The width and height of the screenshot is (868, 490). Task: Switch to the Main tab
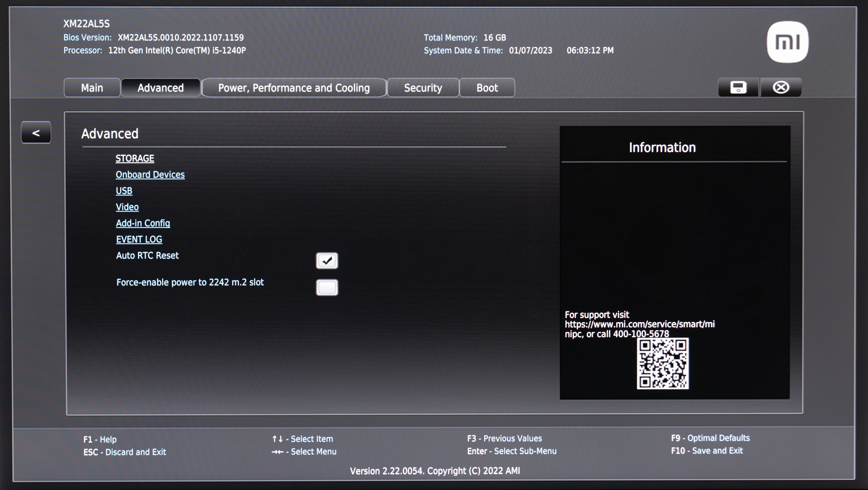(x=92, y=88)
